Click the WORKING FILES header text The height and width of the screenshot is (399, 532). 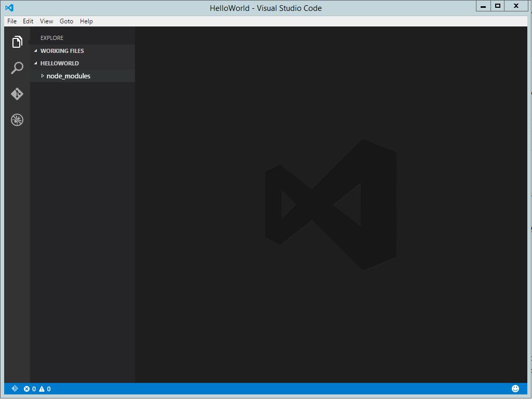[x=62, y=50]
